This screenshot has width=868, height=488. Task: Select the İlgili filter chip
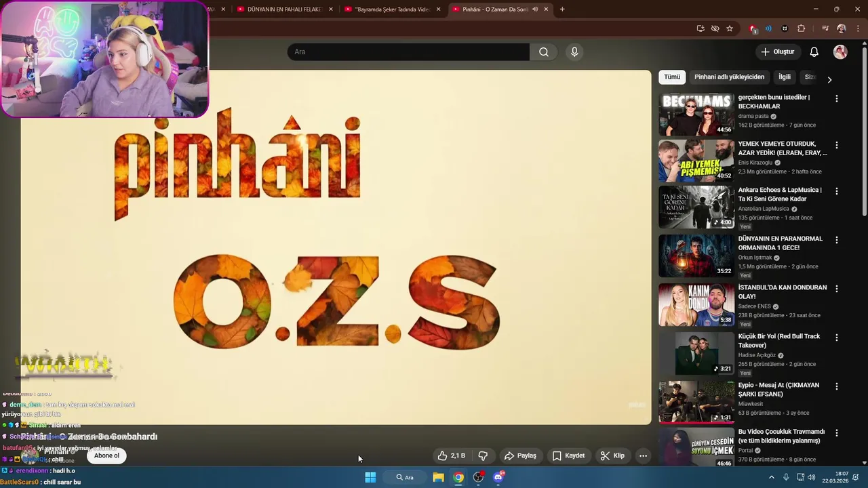click(785, 77)
